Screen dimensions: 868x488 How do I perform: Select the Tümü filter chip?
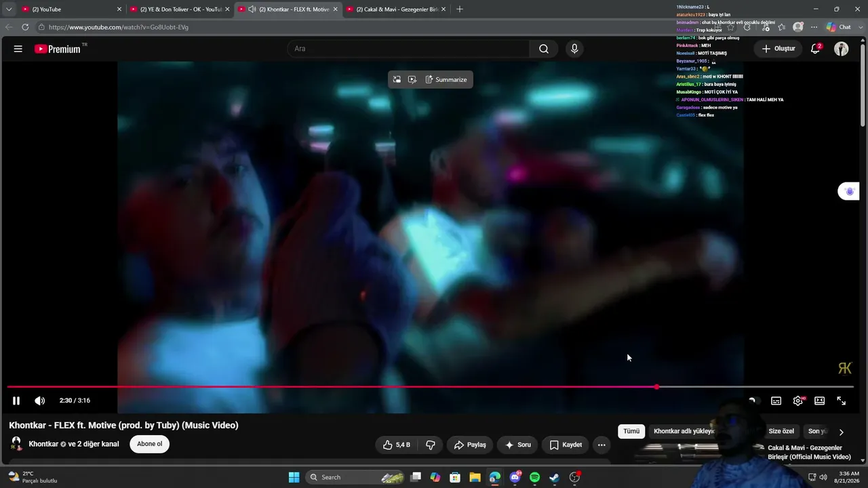(x=631, y=431)
